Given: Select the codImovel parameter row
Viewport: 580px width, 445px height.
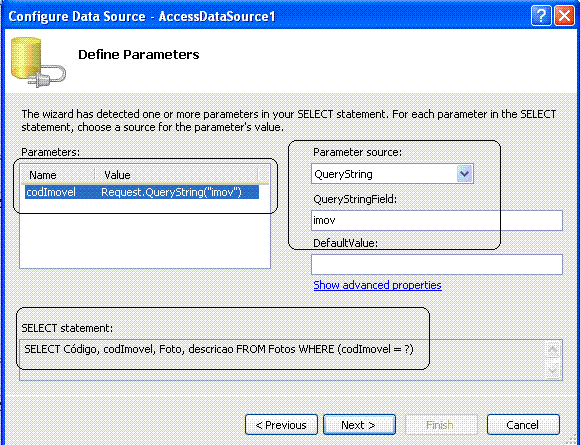Looking at the screenshot, I should (142, 192).
